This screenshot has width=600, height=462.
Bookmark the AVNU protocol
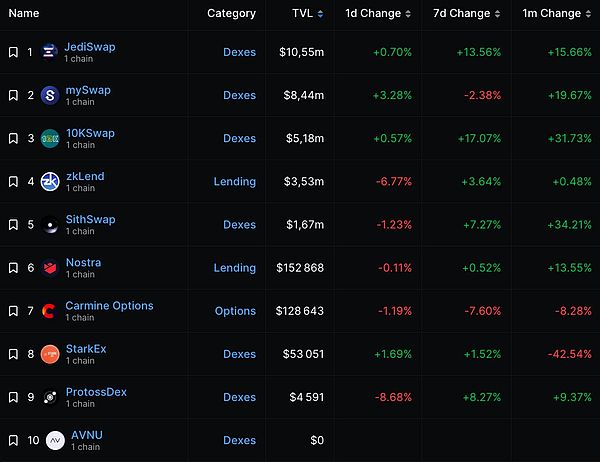[13, 440]
